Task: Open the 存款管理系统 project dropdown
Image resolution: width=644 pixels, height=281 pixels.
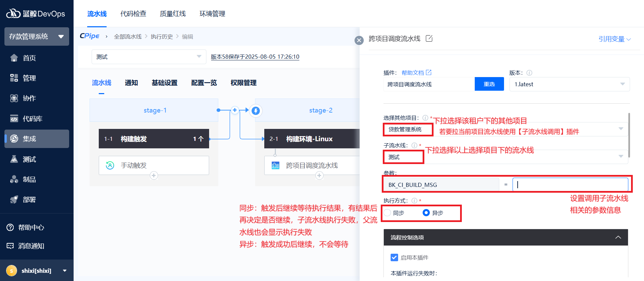Action: click(x=37, y=36)
